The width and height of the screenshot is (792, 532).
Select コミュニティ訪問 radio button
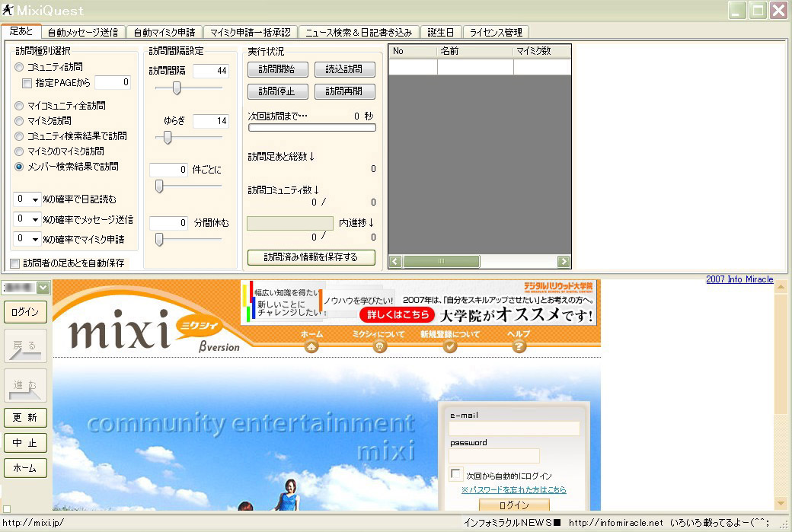tap(19, 67)
